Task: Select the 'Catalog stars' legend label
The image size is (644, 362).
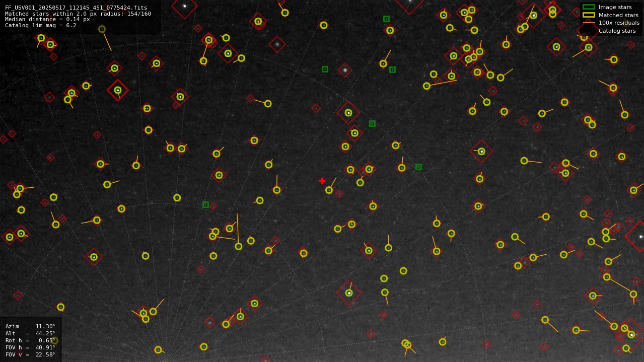Action: tap(617, 31)
